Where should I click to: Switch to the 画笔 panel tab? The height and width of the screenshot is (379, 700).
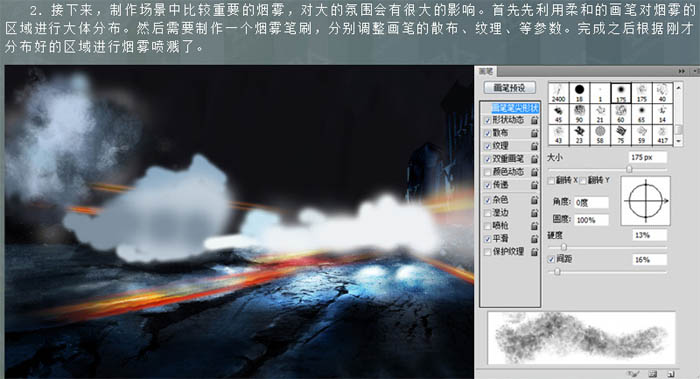[x=486, y=71]
